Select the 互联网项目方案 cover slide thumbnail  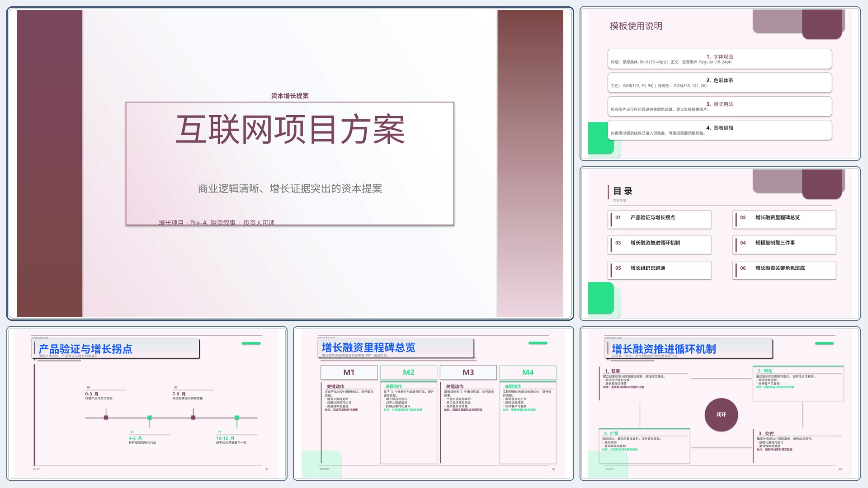click(290, 164)
